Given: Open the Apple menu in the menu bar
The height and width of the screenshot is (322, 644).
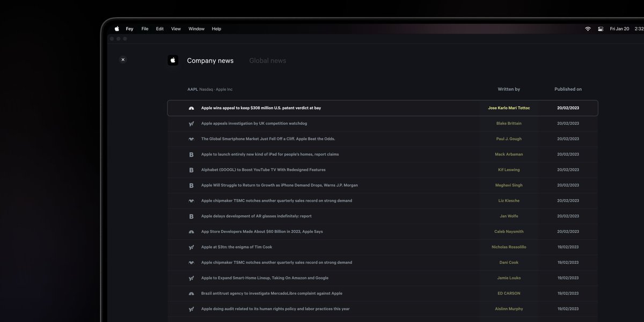Looking at the screenshot, I should pyautogui.click(x=117, y=29).
